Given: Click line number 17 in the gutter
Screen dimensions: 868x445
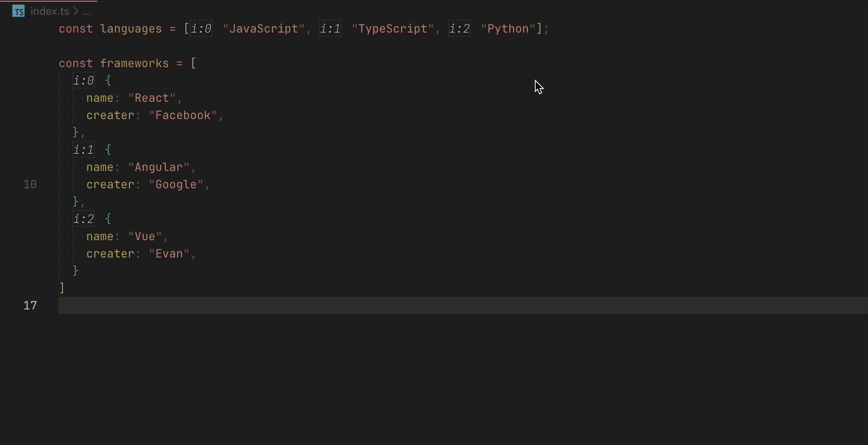Looking at the screenshot, I should click(30, 305).
